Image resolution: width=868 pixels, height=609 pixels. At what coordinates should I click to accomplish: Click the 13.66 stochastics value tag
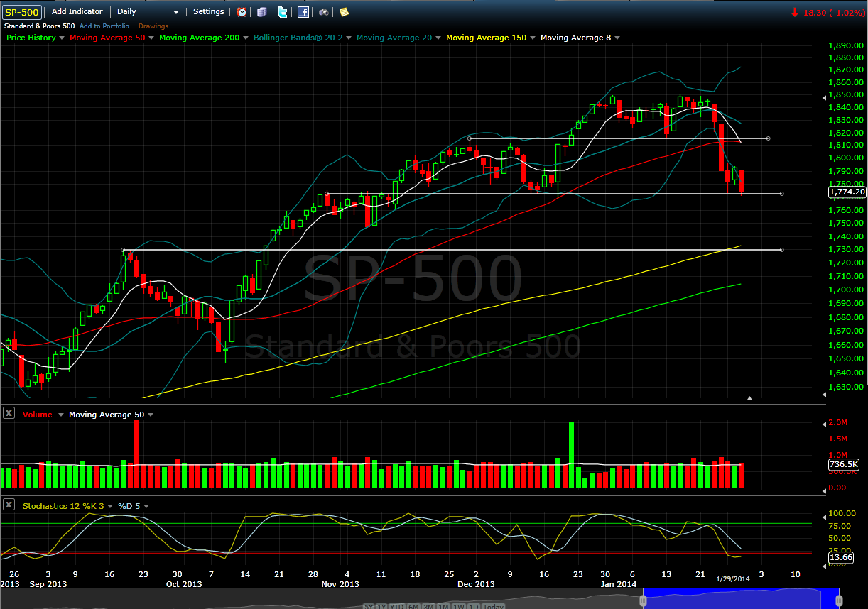click(840, 557)
